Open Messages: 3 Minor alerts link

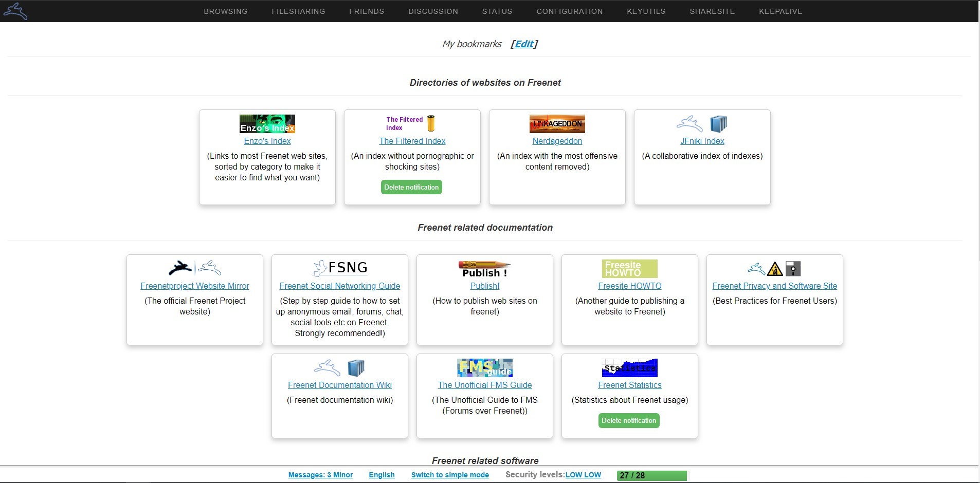[320, 475]
